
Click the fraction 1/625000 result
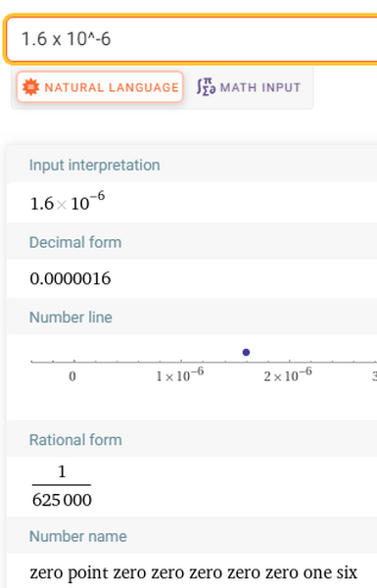click(62, 486)
